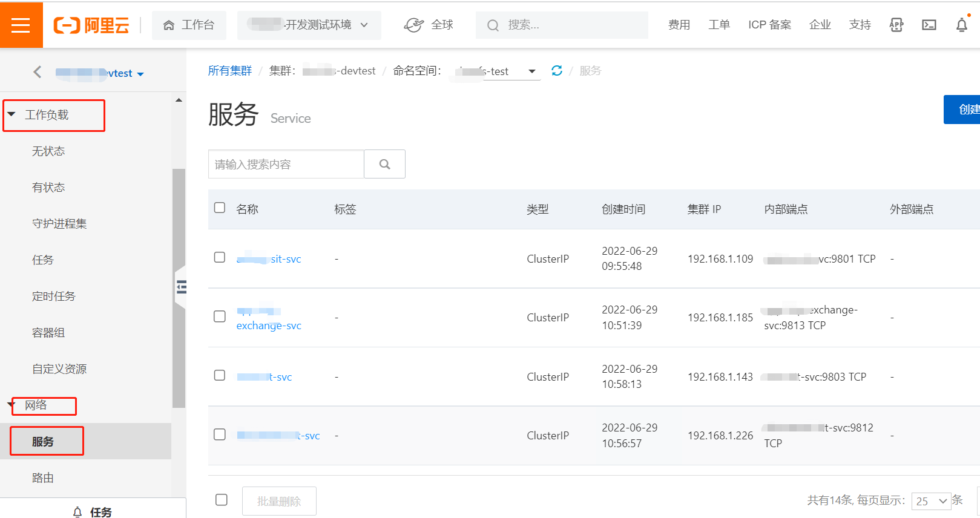Viewport: 980px width, 518px height.
Task: Open the 命名空间 namespace dropdown
Action: (496, 71)
